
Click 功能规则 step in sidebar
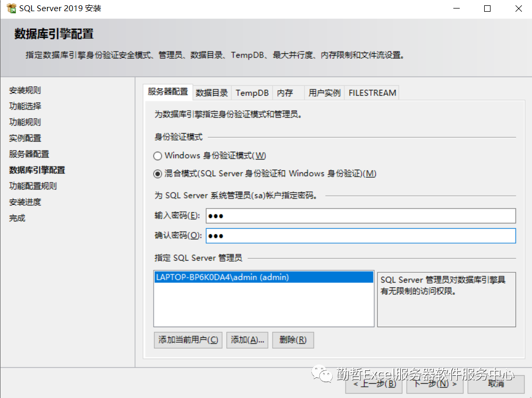click(x=25, y=122)
